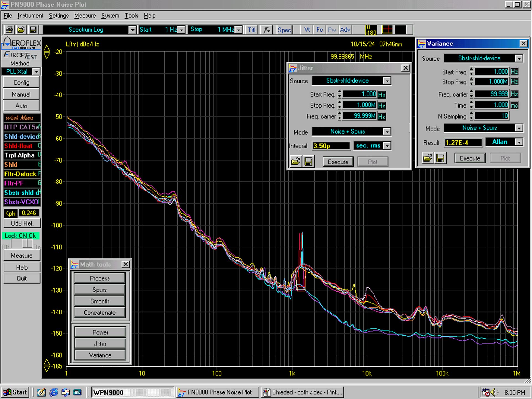Click the Spec toolbar button
Viewport: 532px width, 399px height.
[x=284, y=30]
